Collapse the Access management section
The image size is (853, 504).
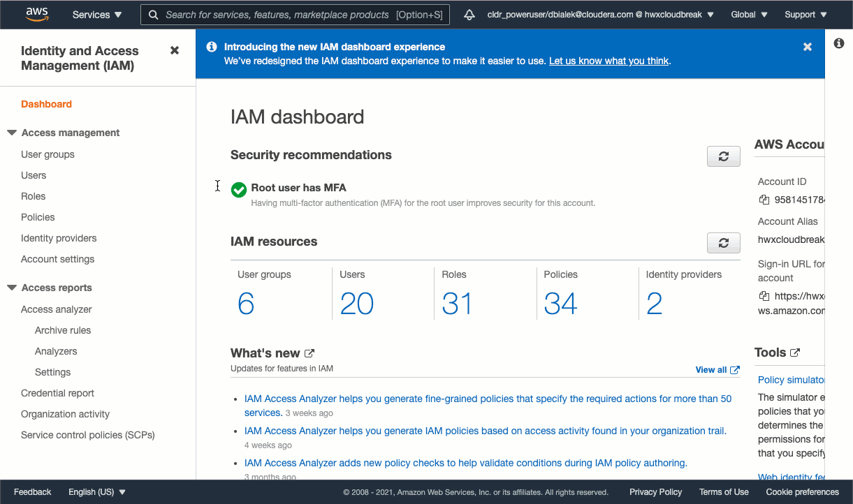coord(12,133)
